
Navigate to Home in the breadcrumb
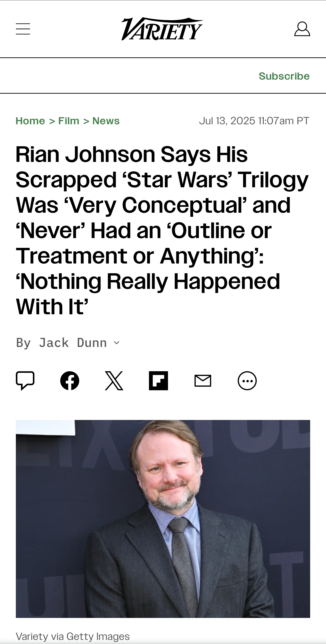30,121
